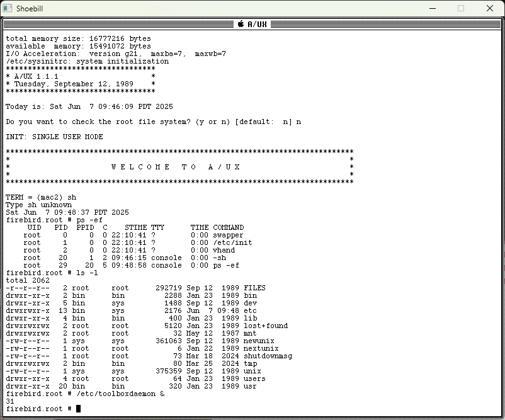Image resolution: width=505 pixels, height=420 pixels.
Task: Click the 'users' directory name
Action: (255, 379)
